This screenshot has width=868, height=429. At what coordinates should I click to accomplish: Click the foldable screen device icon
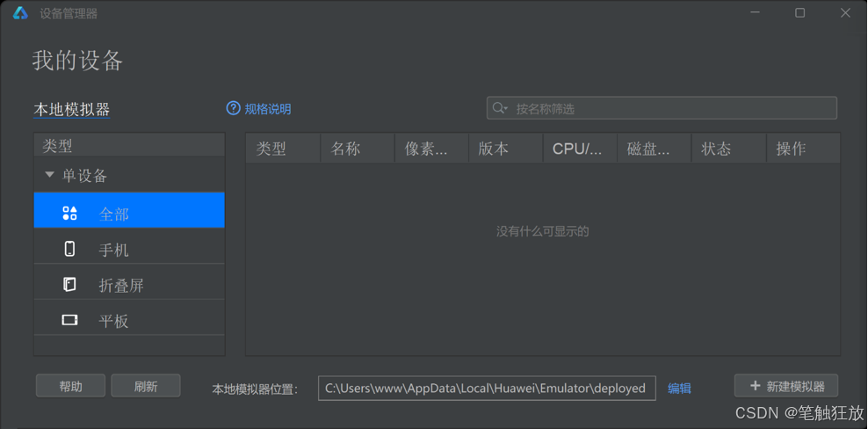[69, 284]
